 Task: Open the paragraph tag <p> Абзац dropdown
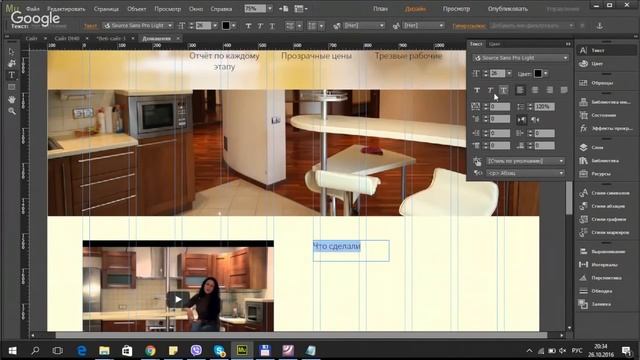525,173
